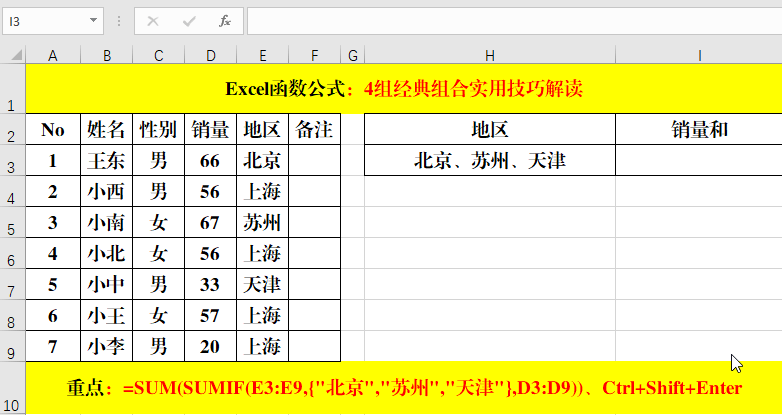This screenshot has height=415, width=782.
Task: Expand the Name Box dropdown arrow
Action: tap(93, 20)
